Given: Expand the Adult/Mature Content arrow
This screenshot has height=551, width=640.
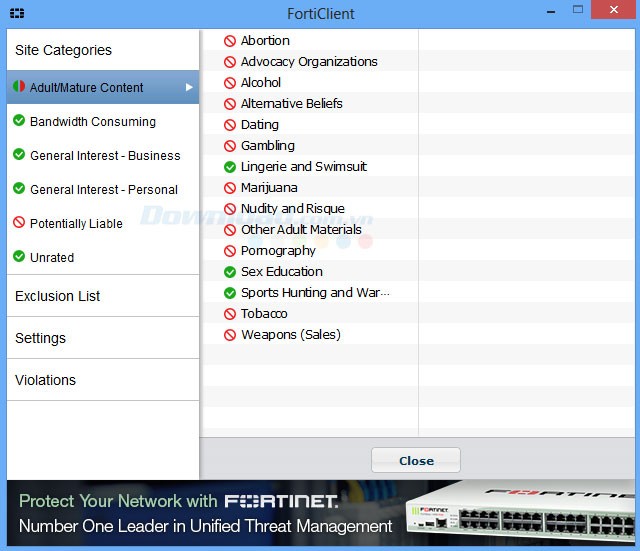Looking at the screenshot, I should (x=189, y=87).
